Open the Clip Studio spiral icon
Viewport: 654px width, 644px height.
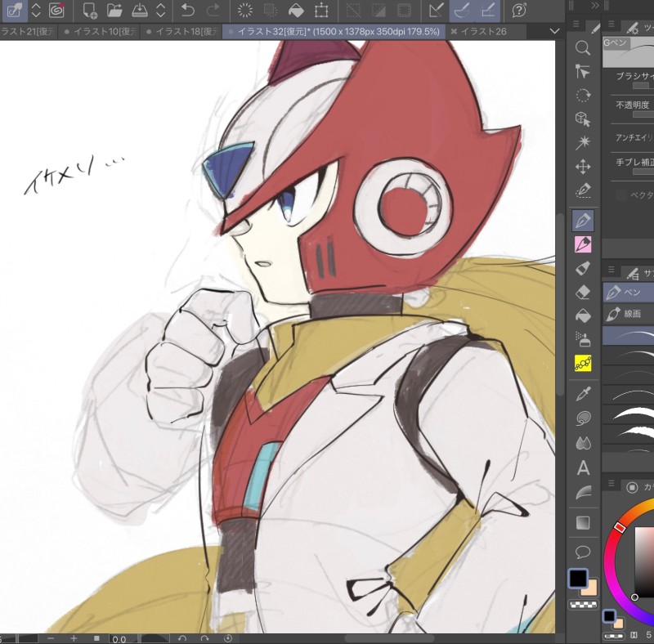[56, 11]
